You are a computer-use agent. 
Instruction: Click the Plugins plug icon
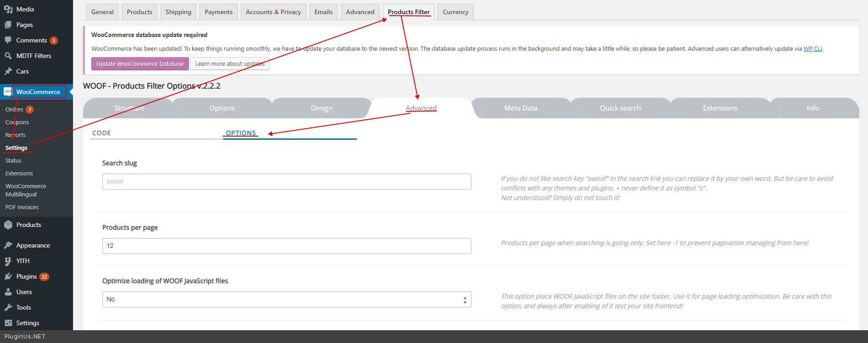tap(8, 276)
